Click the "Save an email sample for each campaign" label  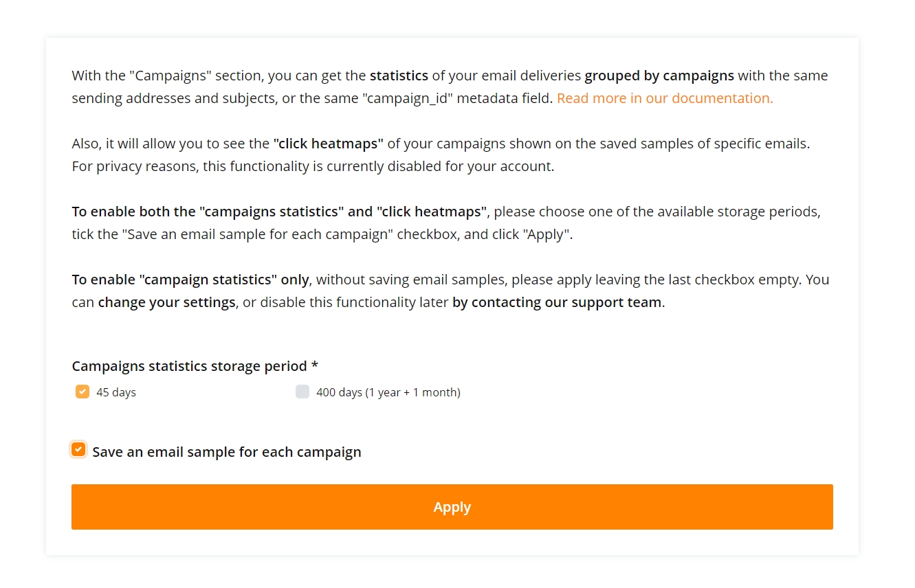point(227,452)
